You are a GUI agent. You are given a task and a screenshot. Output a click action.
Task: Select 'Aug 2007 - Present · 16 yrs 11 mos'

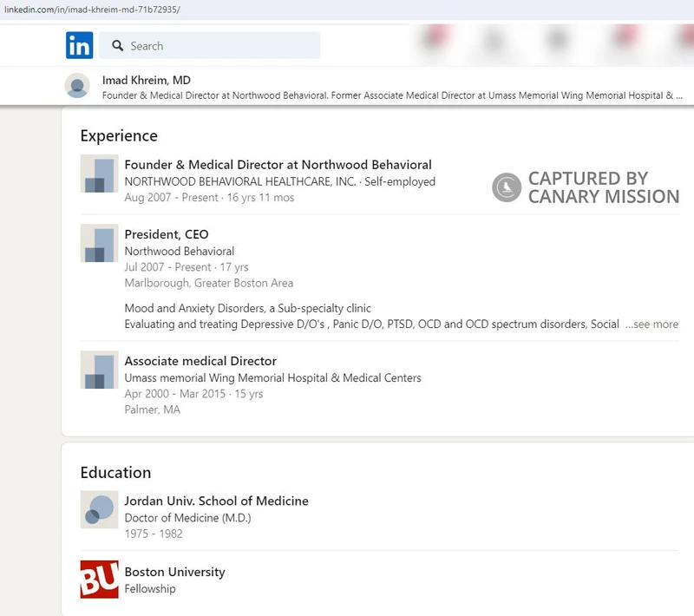click(x=209, y=197)
